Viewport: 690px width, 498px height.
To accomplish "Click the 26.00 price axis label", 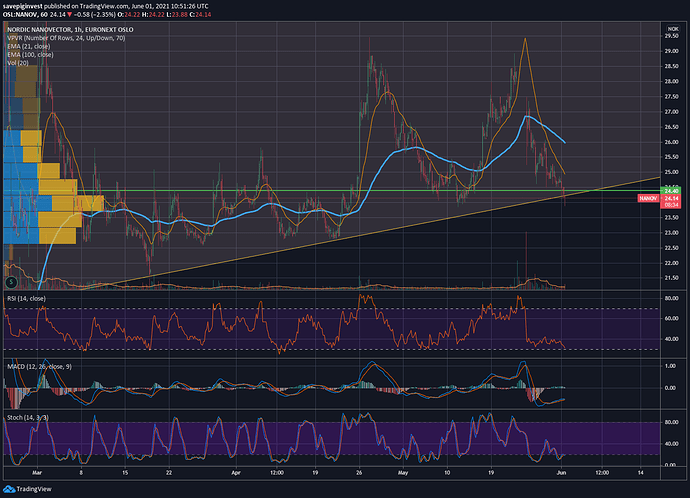I will 672,142.
